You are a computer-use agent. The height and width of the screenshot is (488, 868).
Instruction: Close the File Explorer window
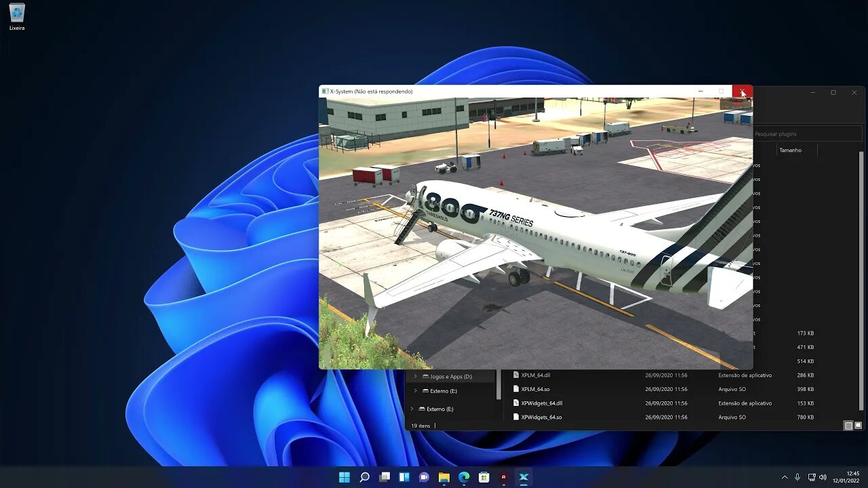pos(854,92)
